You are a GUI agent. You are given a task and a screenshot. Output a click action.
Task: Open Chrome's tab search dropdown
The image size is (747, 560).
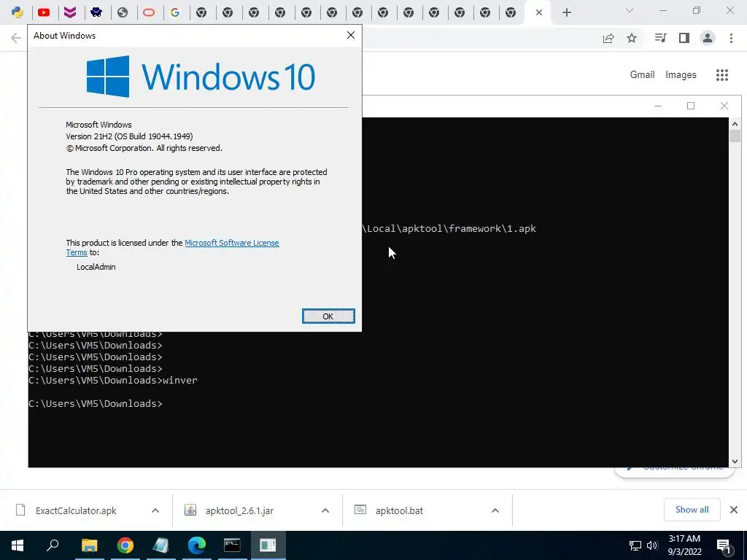(x=630, y=10)
